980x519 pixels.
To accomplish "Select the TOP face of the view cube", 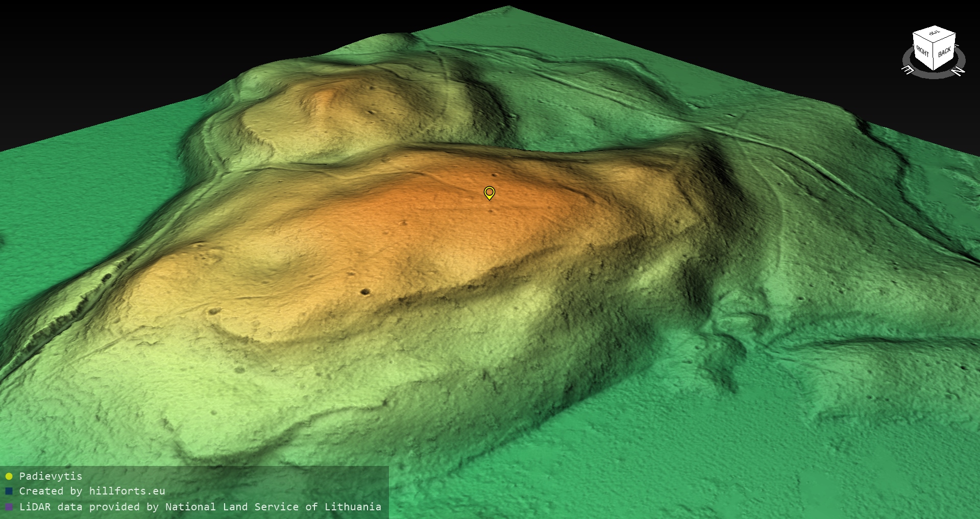I will click(x=934, y=34).
